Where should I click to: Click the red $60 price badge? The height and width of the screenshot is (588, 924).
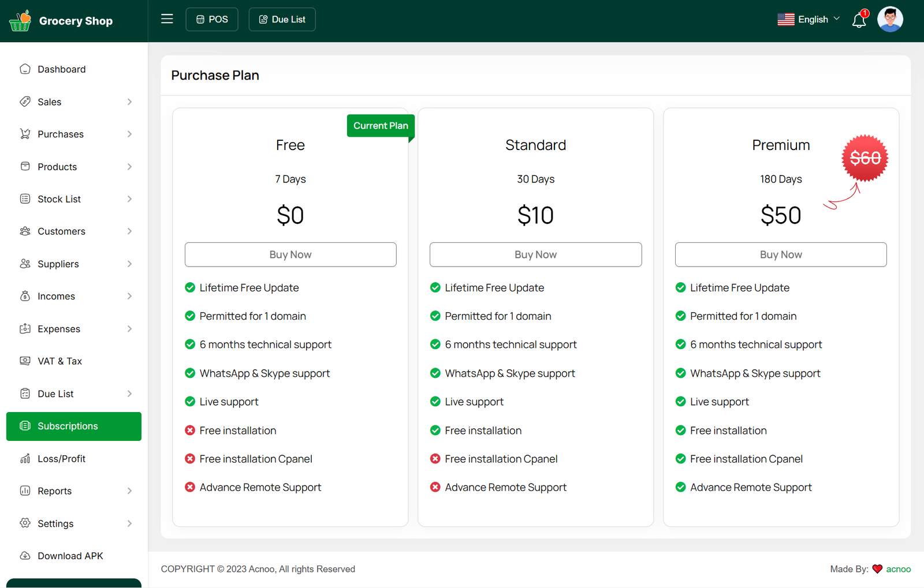(x=865, y=158)
